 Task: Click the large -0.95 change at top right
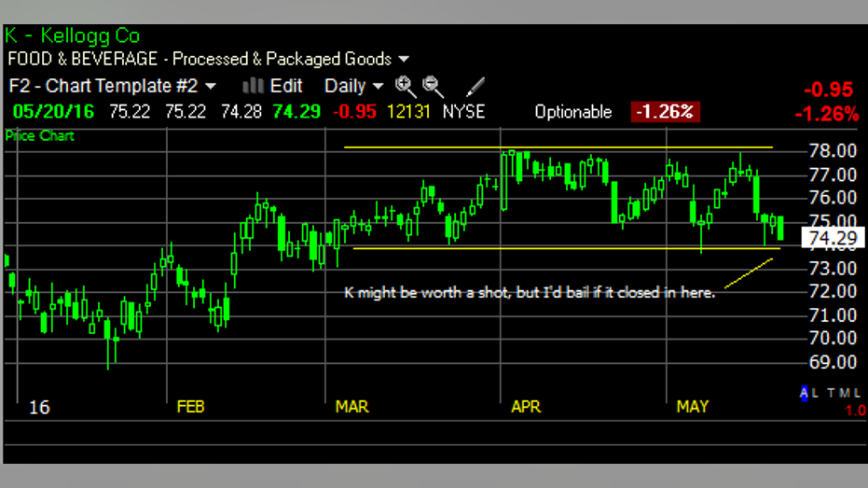pos(829,90)
